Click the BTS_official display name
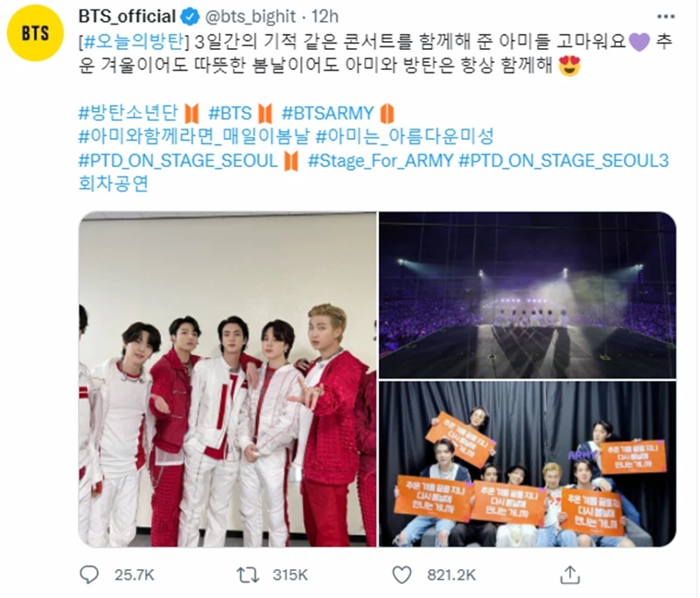Screen dimensions: 700x598 coord(127,17)
